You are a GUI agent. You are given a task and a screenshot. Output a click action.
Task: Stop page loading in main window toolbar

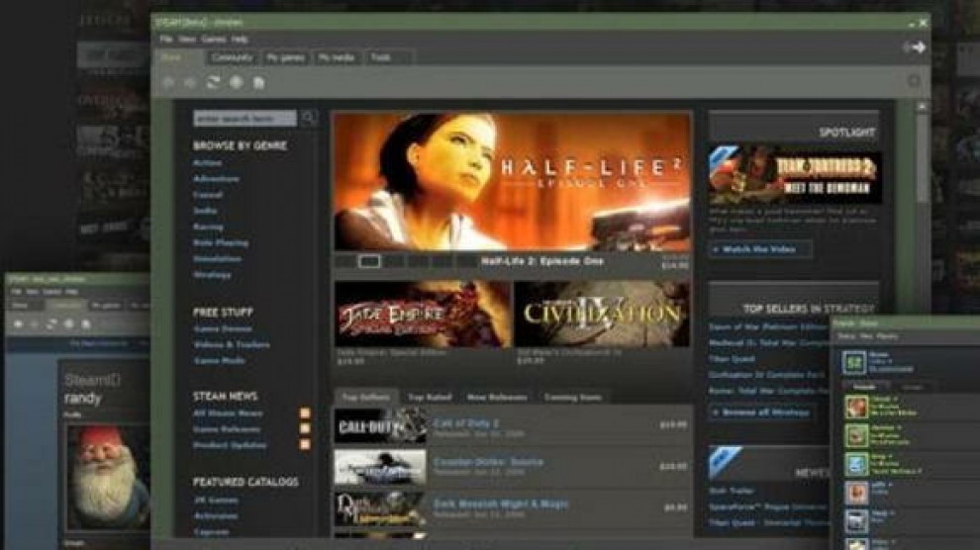point(237,82)
